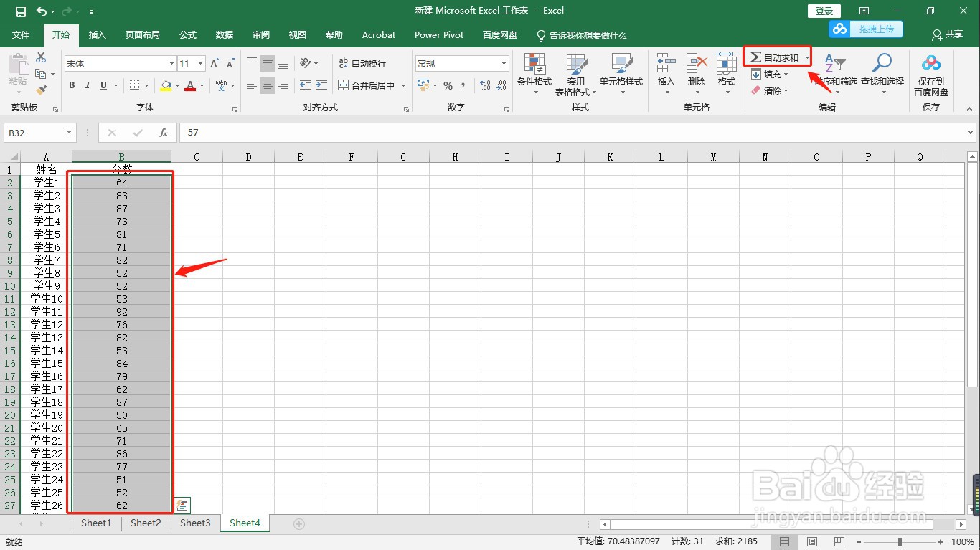The width and height of the screenshot is (980, 550).
Task: Toggle right text alignment
Action: pyautogui.click(x=283, y=85)
